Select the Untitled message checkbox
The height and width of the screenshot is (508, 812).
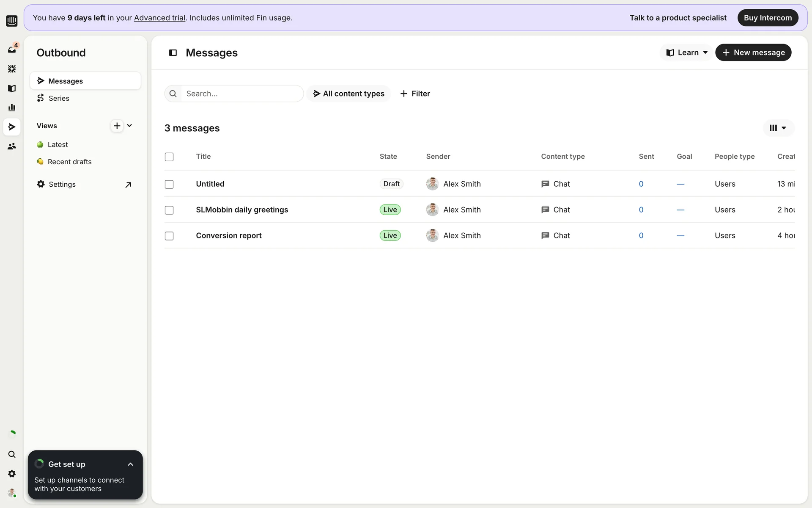click(169, 184)
